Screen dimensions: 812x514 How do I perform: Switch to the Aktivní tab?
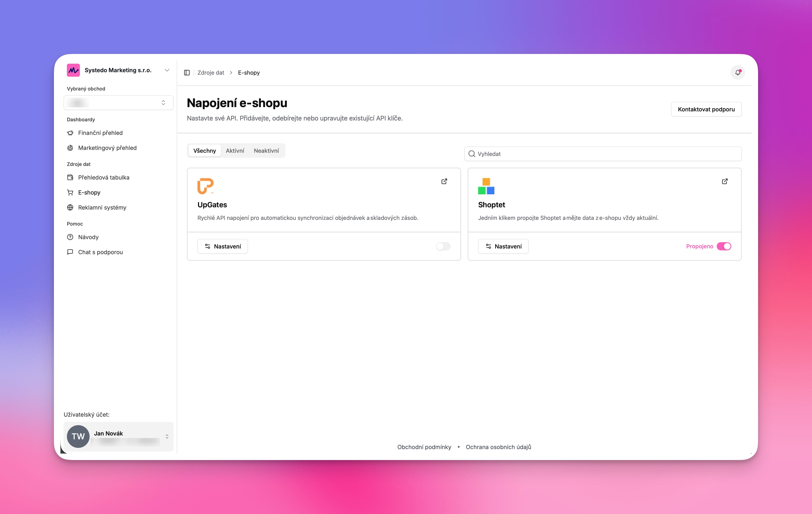point(235,151)
